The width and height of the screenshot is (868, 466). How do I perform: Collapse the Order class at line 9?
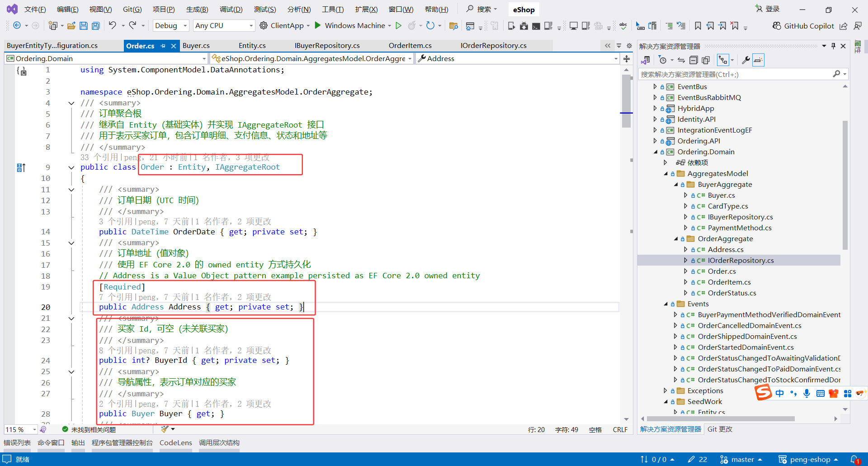[71, 167]
